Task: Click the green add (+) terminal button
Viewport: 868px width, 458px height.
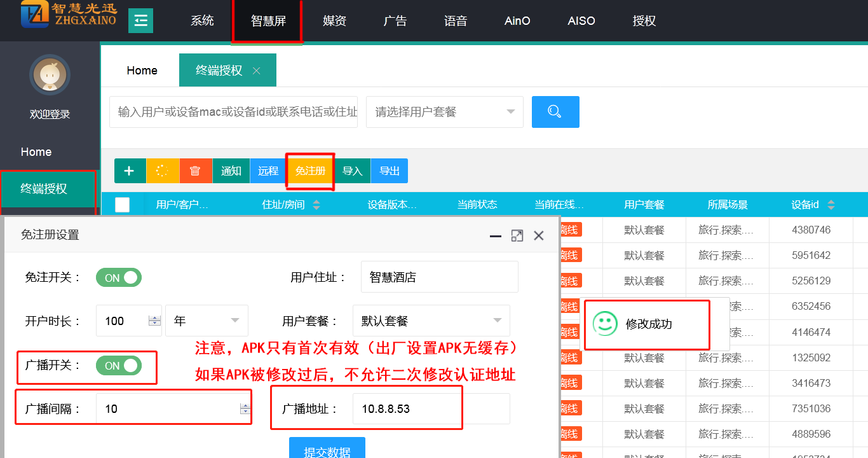Action: 130,171
